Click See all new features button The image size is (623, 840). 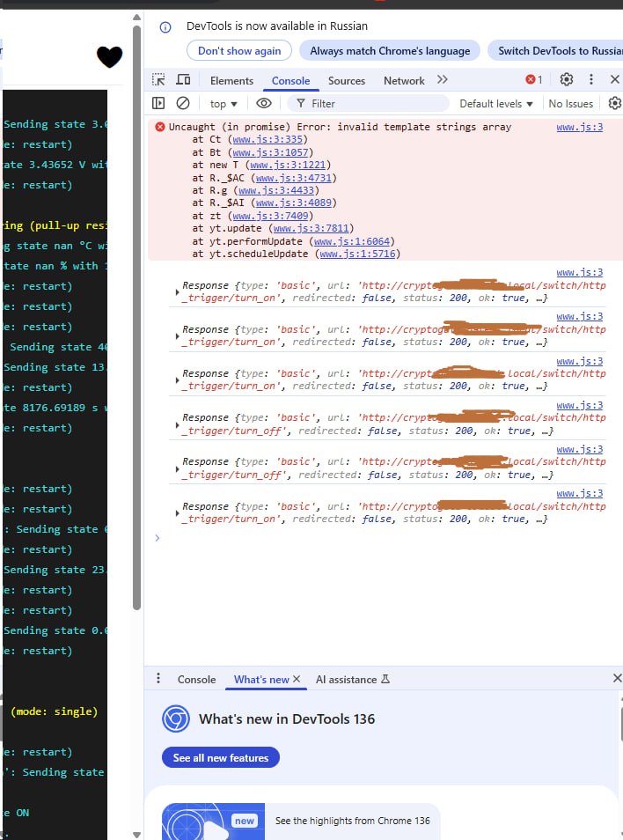tap(221, 757)
